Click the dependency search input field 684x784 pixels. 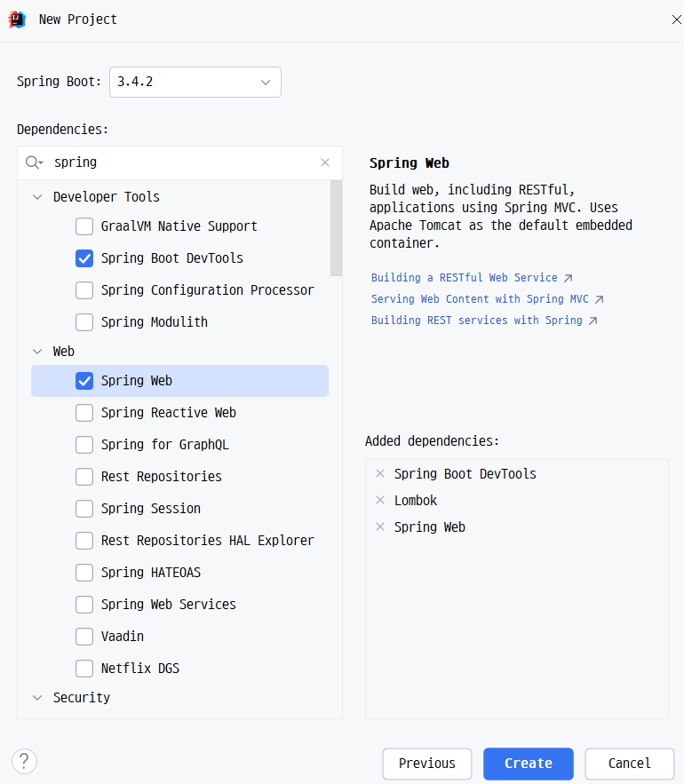[180, 162]
